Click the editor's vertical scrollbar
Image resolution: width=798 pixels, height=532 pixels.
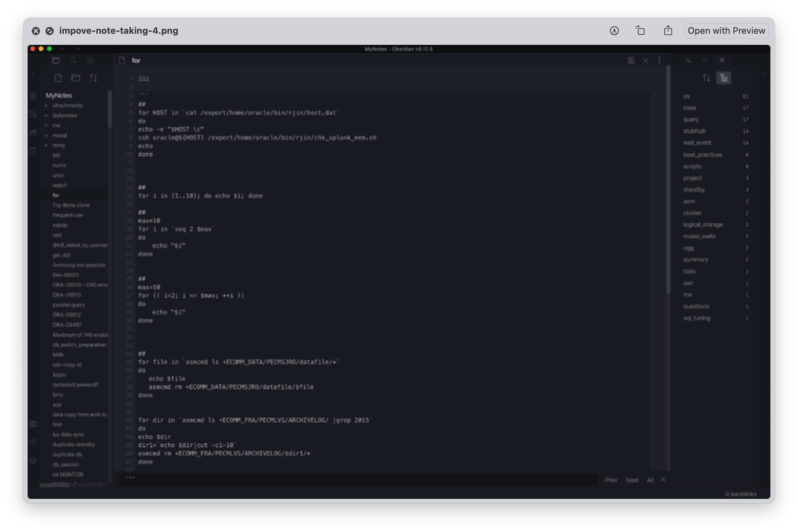668,179
